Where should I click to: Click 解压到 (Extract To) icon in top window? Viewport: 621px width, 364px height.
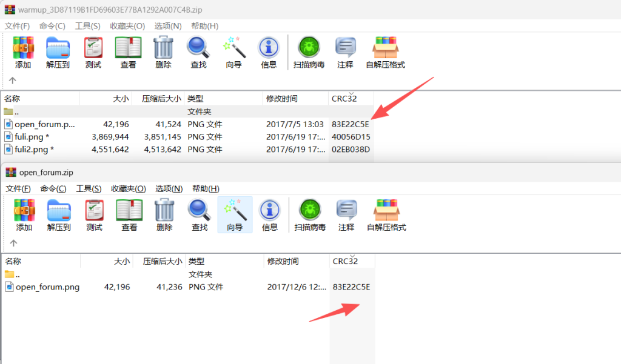point(58,52)
